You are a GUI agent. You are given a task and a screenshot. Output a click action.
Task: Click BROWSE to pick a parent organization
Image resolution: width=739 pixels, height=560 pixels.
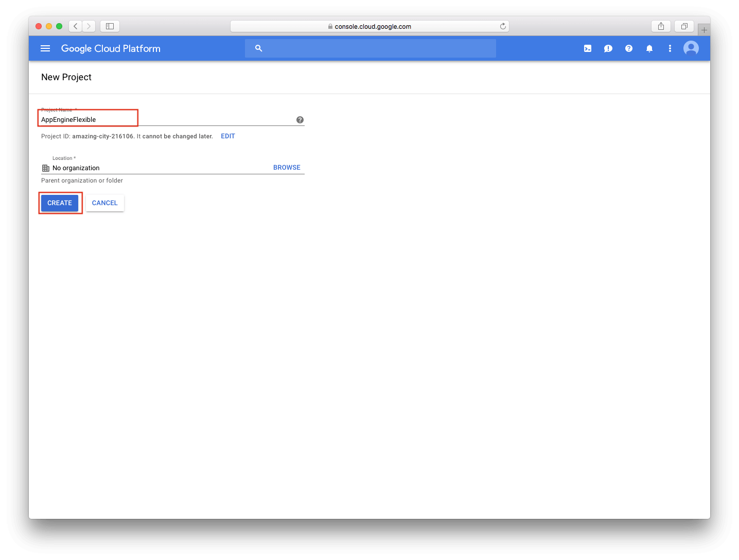287,167
